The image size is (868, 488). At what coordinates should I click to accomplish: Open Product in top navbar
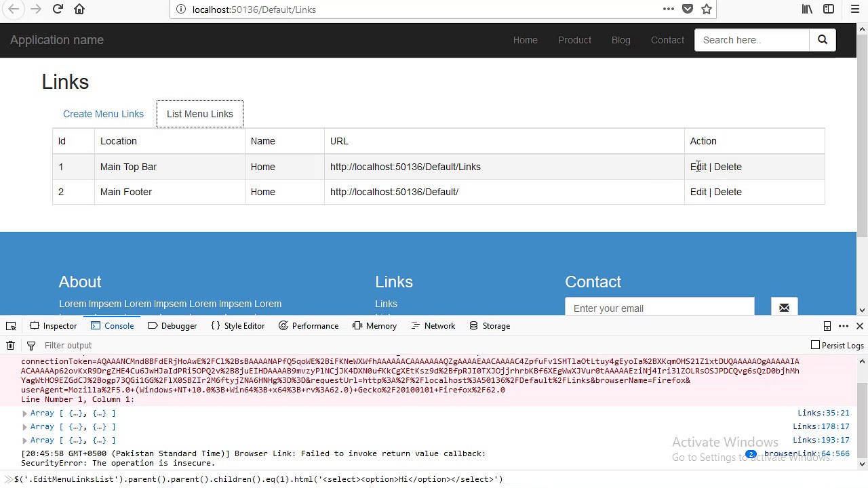(x=574, y=40)
